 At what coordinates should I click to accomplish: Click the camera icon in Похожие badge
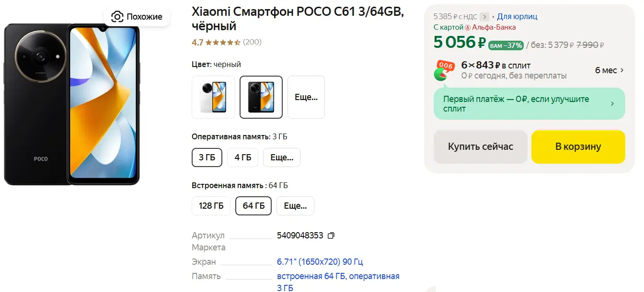(x=117, y=17)
